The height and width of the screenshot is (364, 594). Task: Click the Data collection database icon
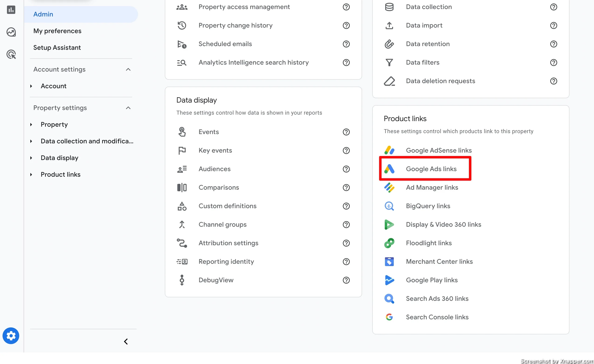click(x=389, y=7)
